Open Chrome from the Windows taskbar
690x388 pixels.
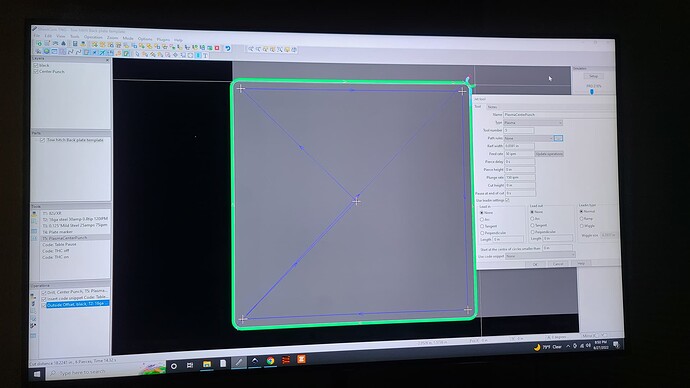point(270,361)
